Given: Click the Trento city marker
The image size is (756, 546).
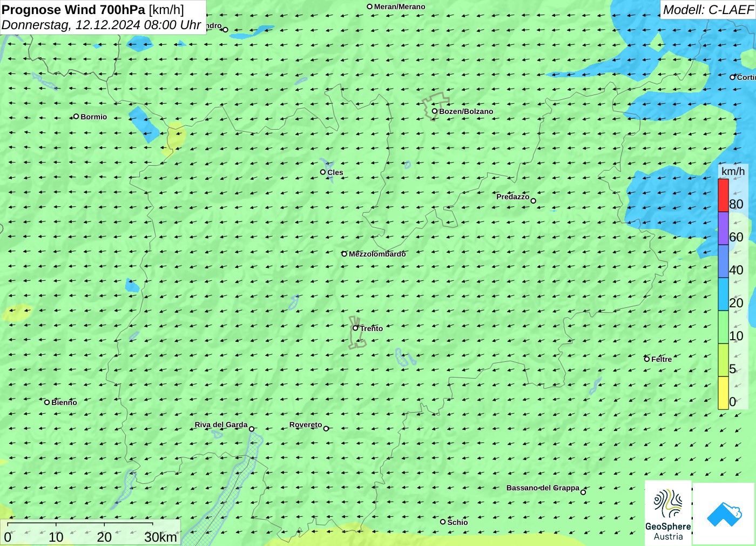Looking at the screenshot, I should [355, 328].
